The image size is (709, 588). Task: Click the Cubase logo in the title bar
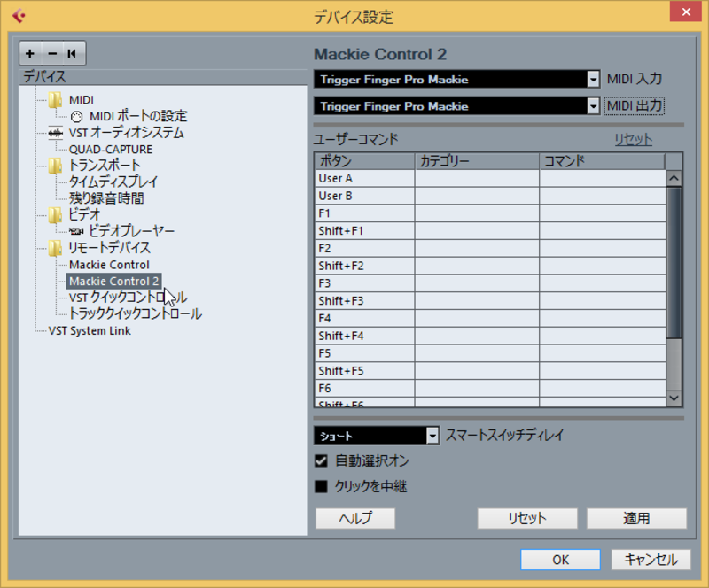[x=19, y=16]
